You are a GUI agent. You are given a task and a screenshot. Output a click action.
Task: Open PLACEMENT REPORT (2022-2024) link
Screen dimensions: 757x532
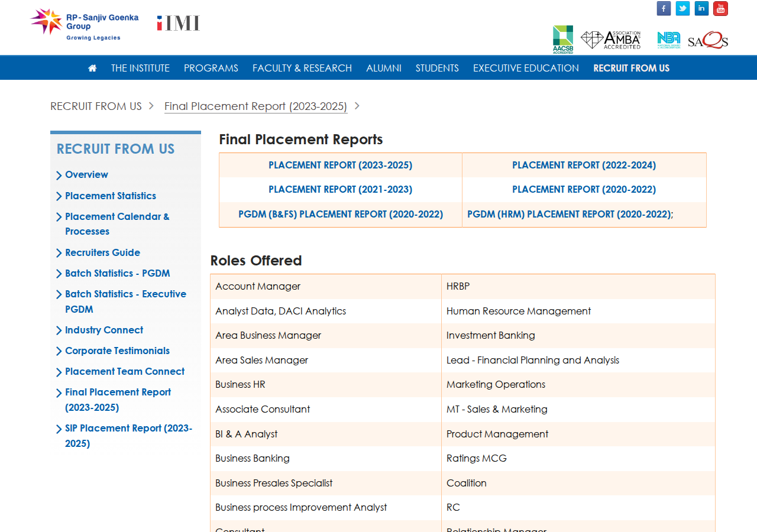(584, 166)
